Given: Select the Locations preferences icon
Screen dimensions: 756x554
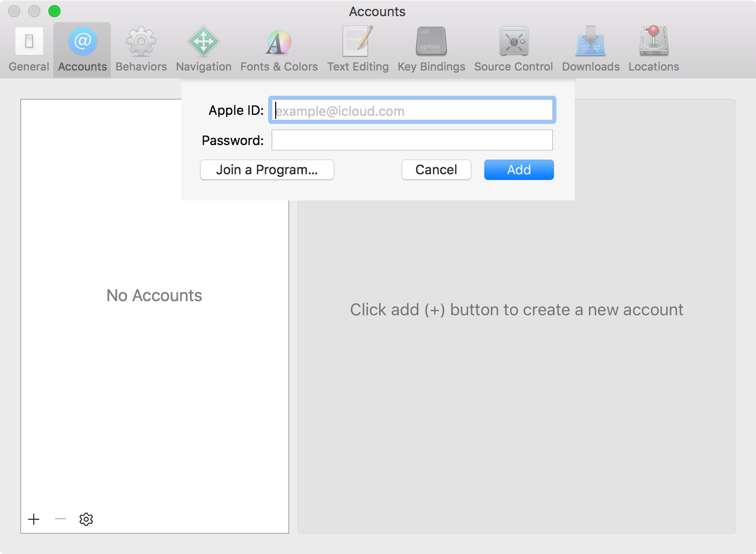Looking at the screenshot, I should (653, 48).
